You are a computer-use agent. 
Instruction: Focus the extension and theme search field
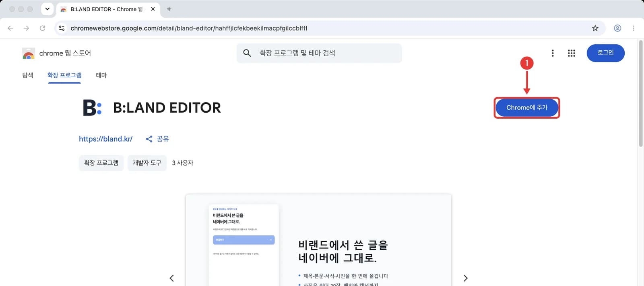pos(319,53)
